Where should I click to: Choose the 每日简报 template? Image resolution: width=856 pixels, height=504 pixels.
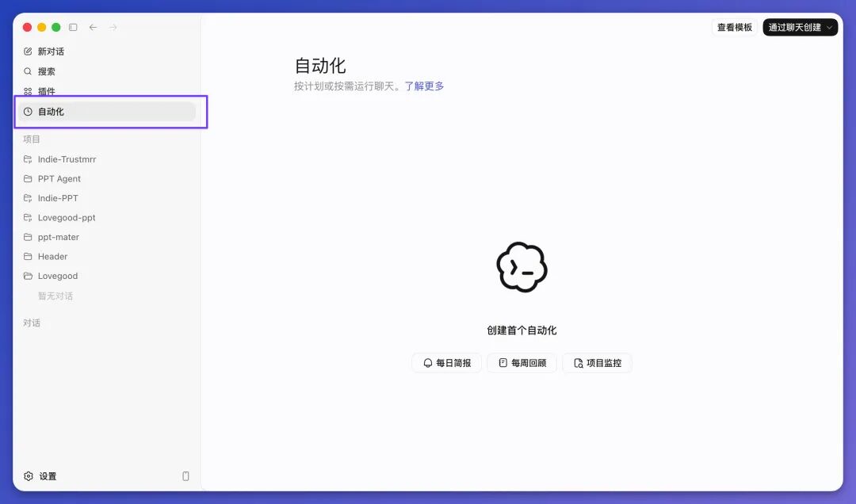pos(446,363)
